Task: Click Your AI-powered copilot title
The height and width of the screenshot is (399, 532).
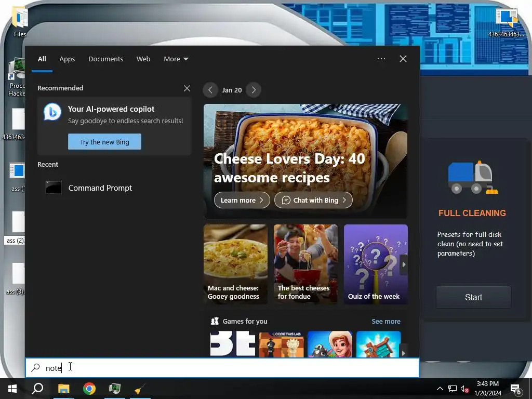Action: coord(111,109)
